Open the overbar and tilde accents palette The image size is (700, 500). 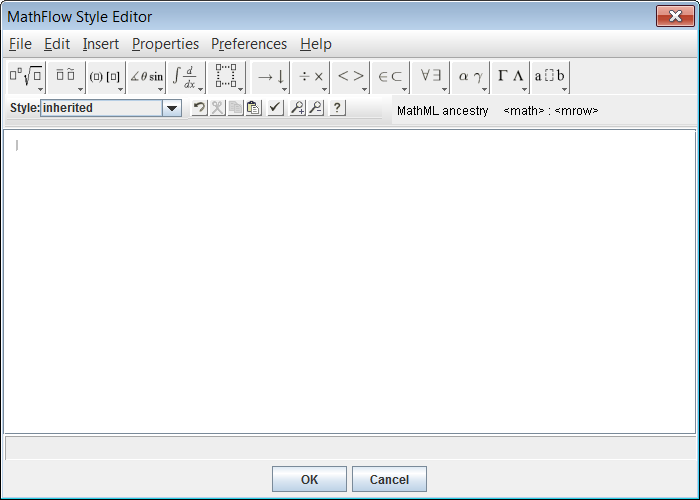(x=66, y=76)
